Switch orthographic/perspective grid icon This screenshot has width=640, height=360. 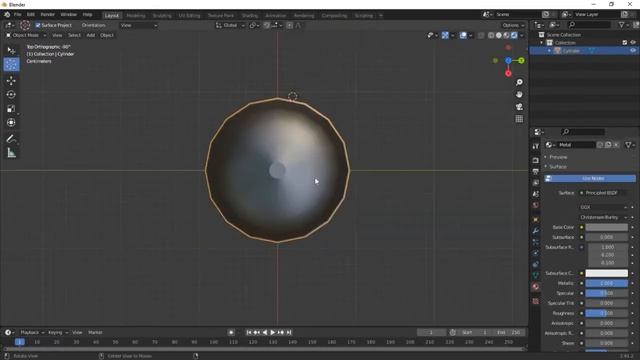coord(519,119)
